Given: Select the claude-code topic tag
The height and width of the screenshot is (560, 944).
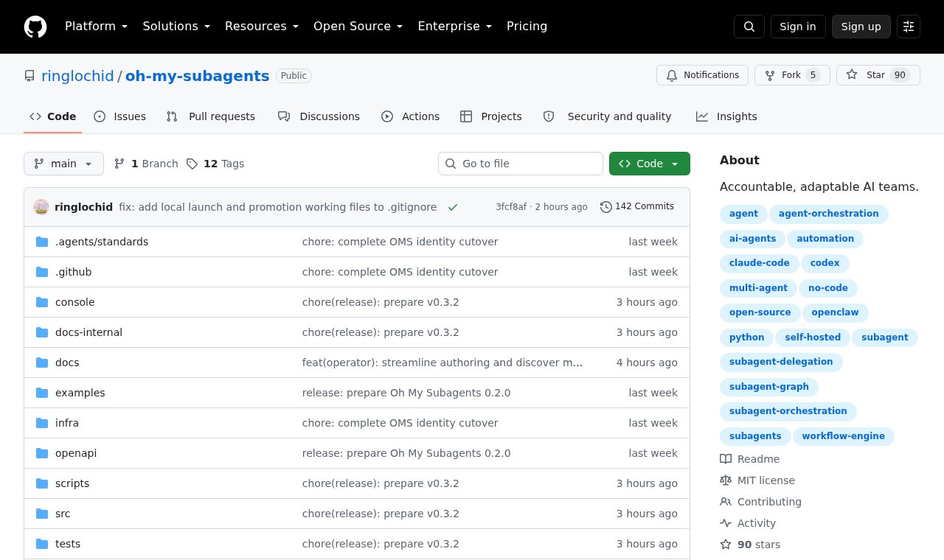Looking at the screenshot, I should pos(760,263).
